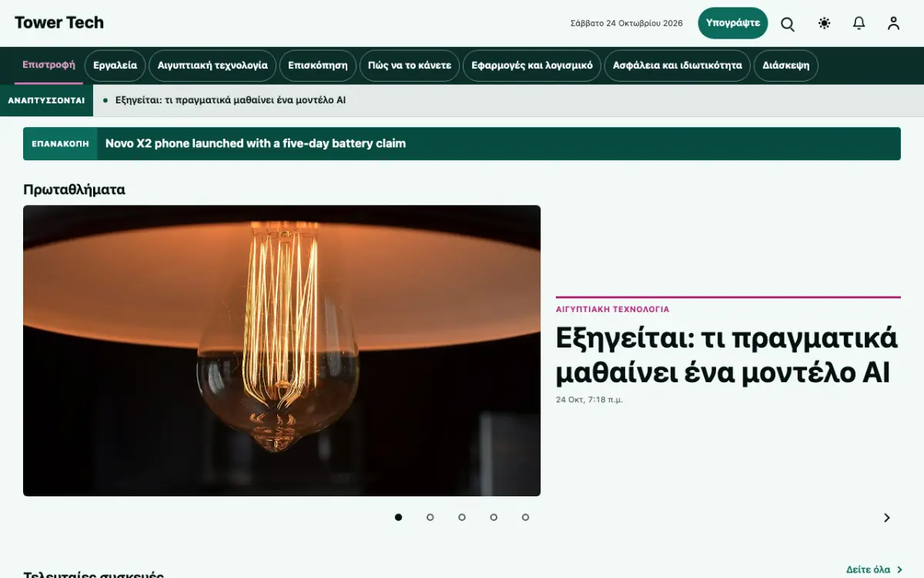Open the notifications bell icon
Screen dimensions: 924x578
click(x=859, y=23)
